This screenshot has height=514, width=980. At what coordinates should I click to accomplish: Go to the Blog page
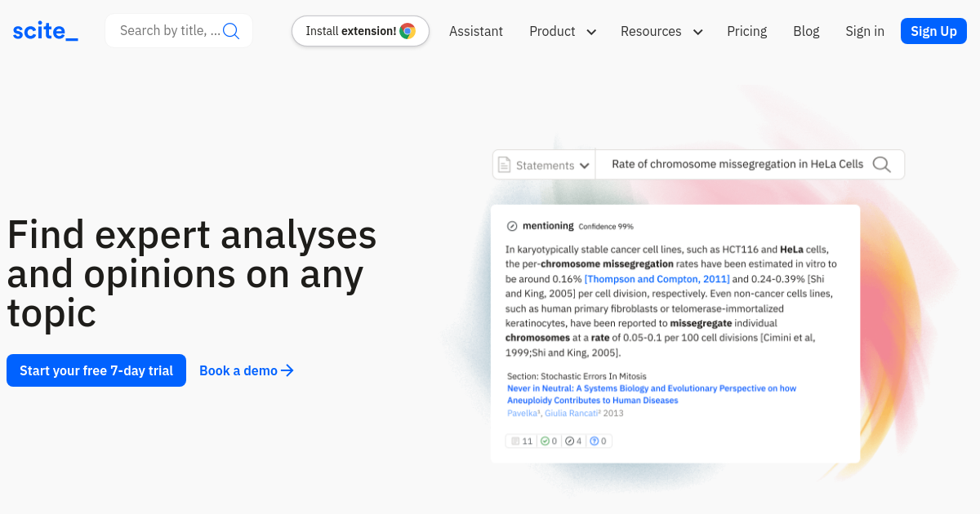pyautogui.click(x=806, y=31)
